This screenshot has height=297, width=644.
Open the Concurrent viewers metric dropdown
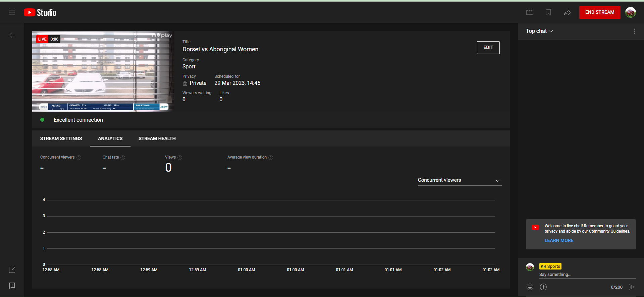tap(459, 180)
